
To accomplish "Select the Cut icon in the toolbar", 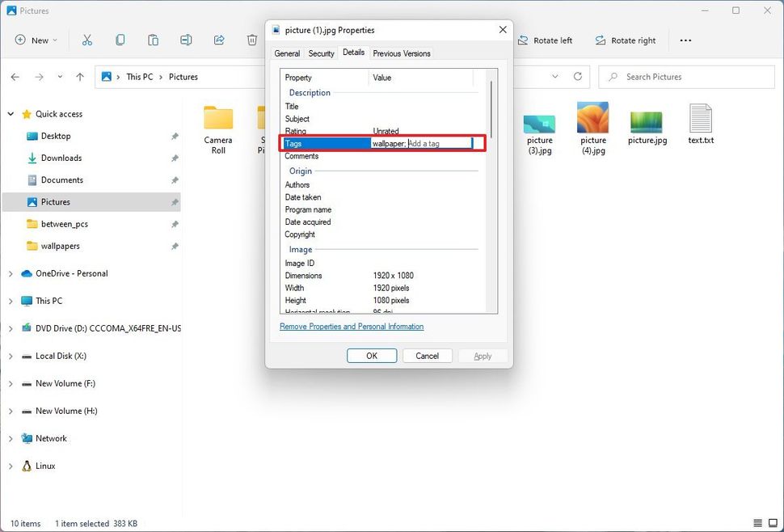I will point(87,40).
